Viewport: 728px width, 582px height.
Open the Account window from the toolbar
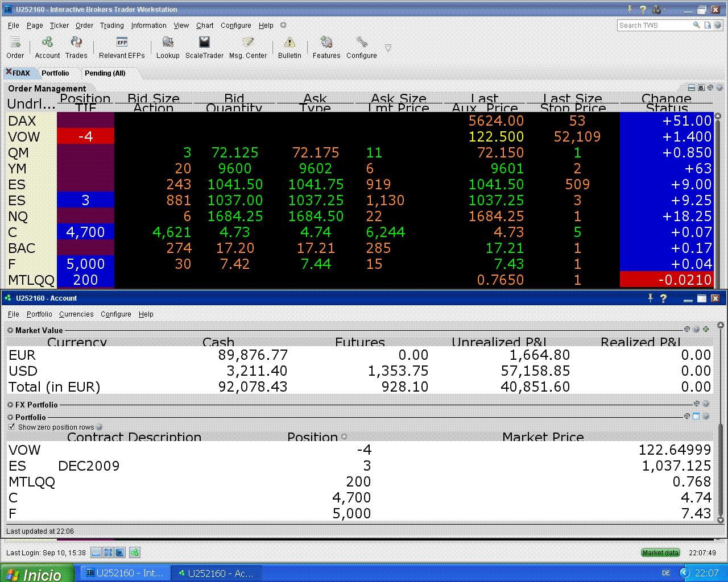point(47,43)
